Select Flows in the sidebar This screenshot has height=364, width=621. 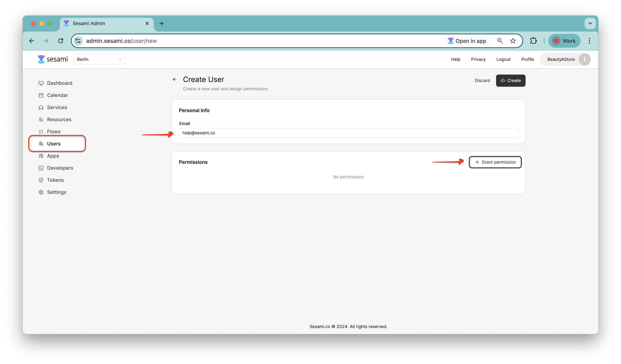click(x=50, y=132)
